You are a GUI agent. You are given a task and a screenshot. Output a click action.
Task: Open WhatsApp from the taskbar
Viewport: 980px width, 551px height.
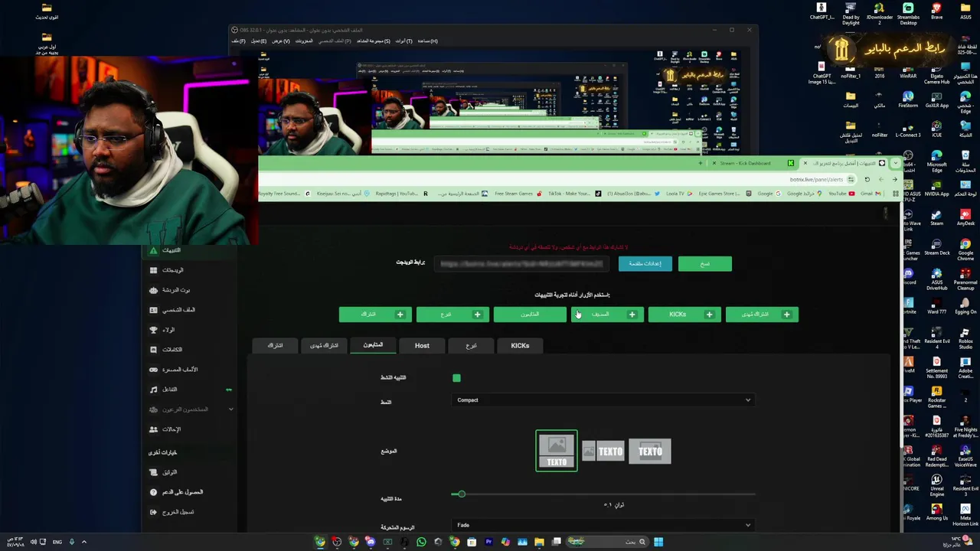click(x=421, y=542)
